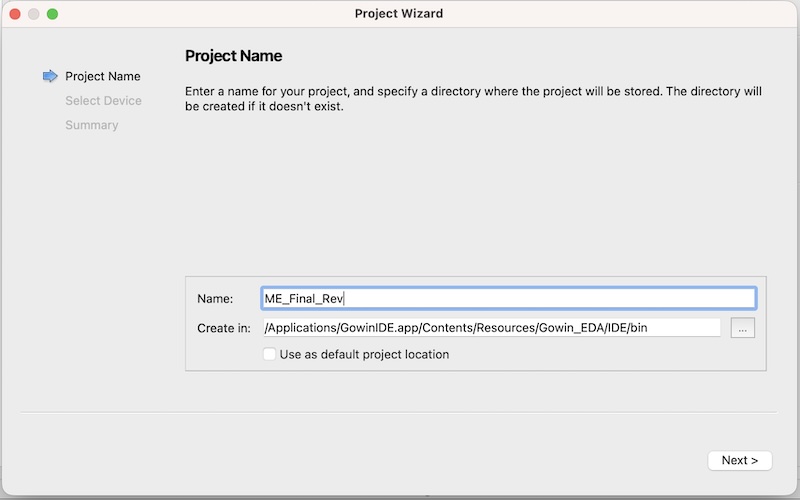The image size is (800, 500).
Task: Click the Project Wizard title bar text
Action: (399, 14)
